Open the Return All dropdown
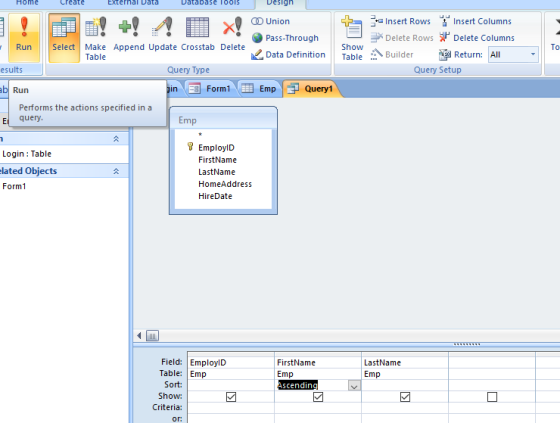560x423 pixels. tap(533, 55)
